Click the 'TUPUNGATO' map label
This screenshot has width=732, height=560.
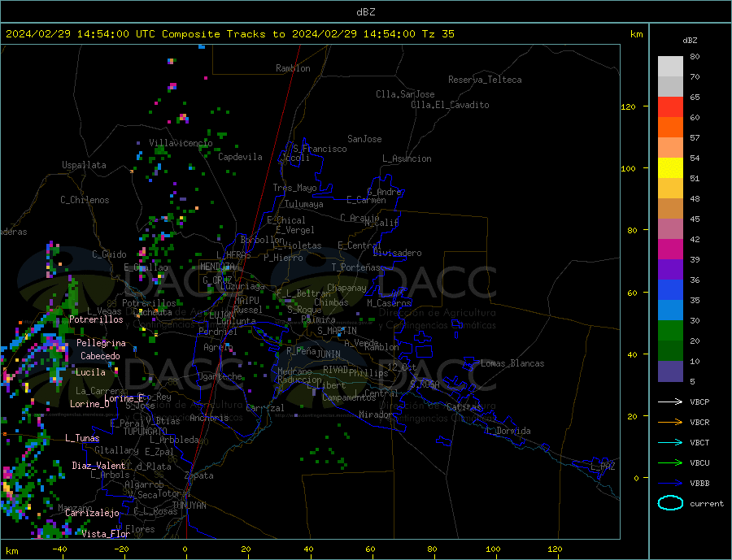(x=146, y=432)
